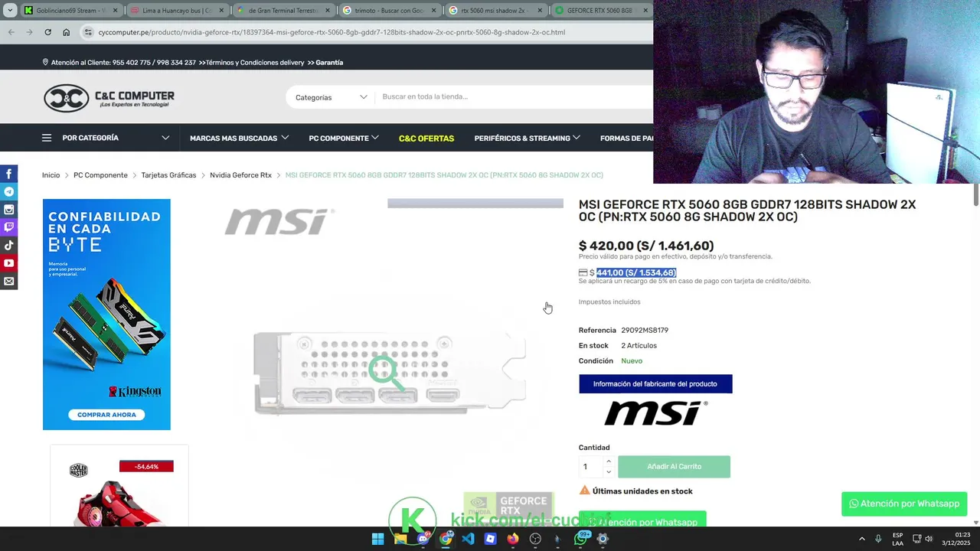Open the email envelope sidebar icon
Viewport: 980px width, 551px height.
8,282
